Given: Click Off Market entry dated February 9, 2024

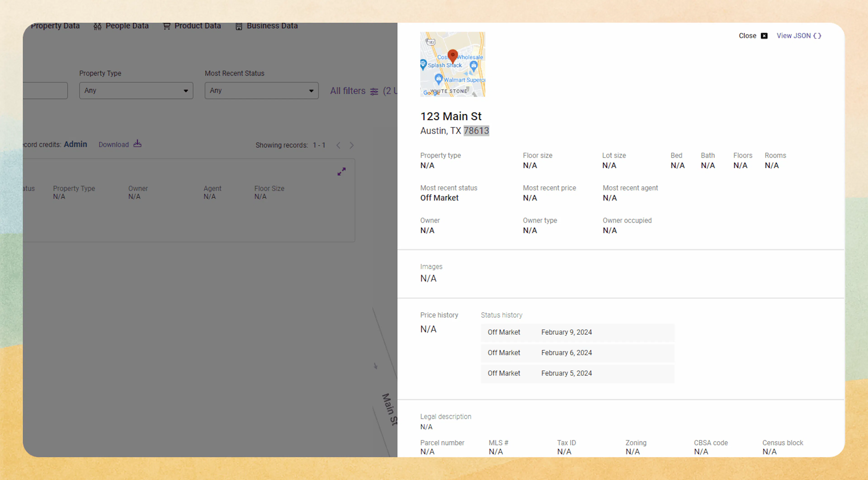Looking at the screenshot, I should pos(577,332).
